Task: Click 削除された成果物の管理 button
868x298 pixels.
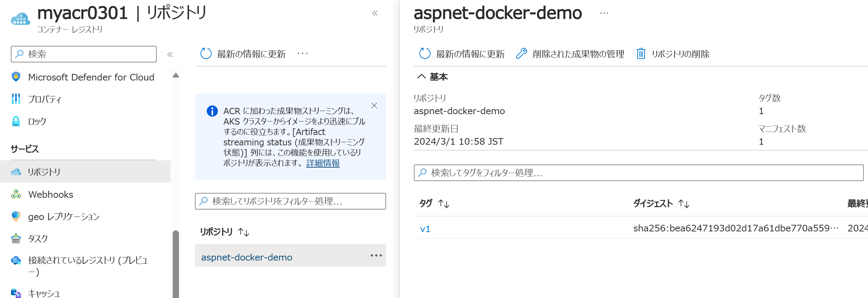Action: point(570,54)
